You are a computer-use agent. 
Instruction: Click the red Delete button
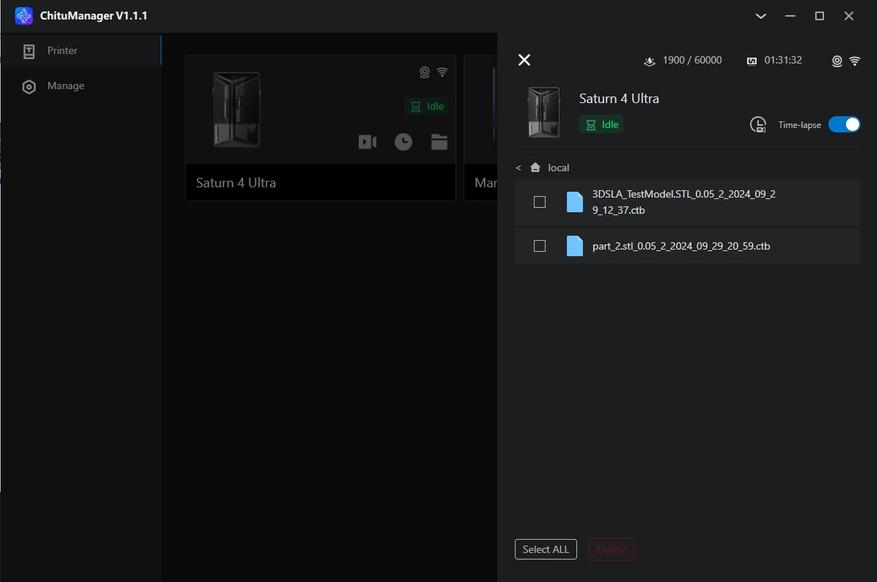coord(611,550)
